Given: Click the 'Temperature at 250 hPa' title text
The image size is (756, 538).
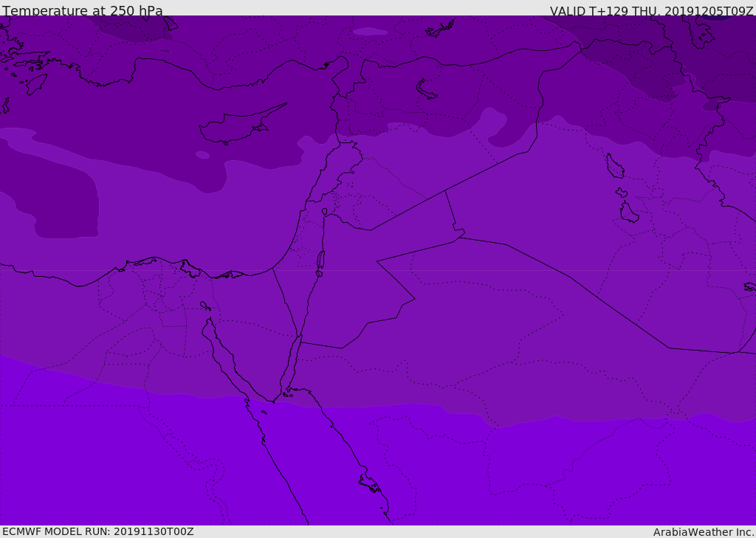Looking at the screenshot, I should point(83,10).
